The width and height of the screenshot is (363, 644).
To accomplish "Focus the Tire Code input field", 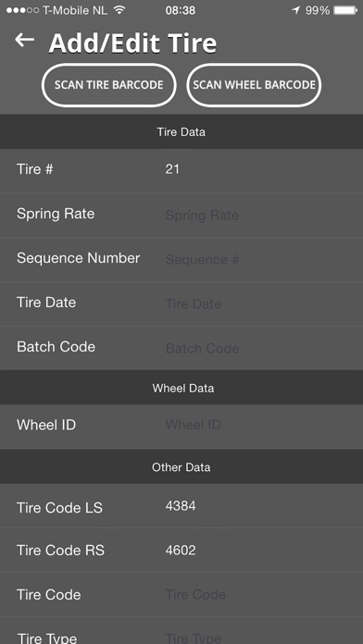I will coord(259,595).
